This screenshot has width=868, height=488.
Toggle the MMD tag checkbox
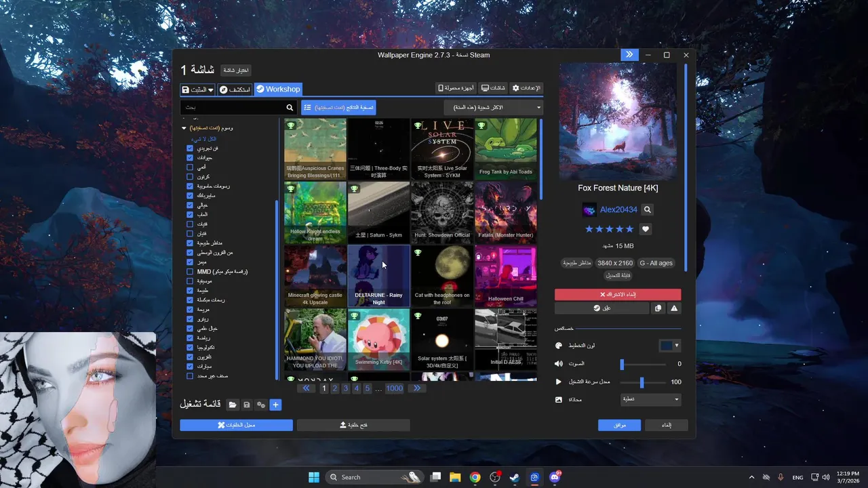pos(190,271)
